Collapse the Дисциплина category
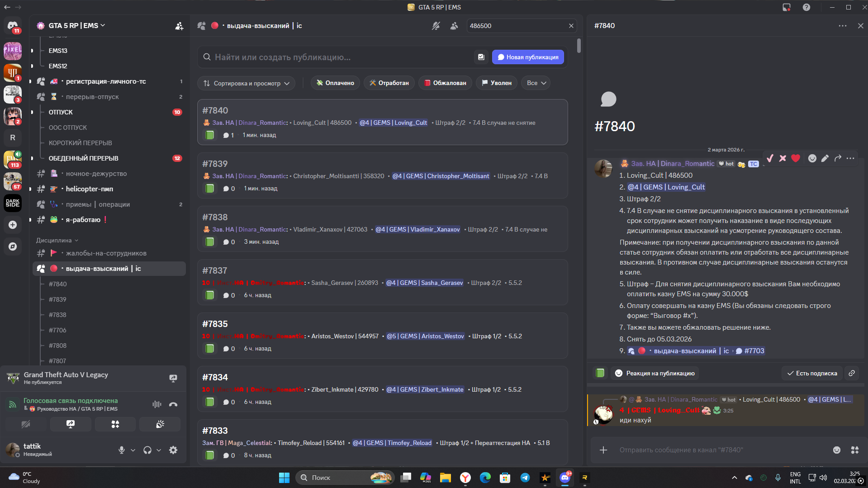Screen dimensions: 868x488 point(57,240)
